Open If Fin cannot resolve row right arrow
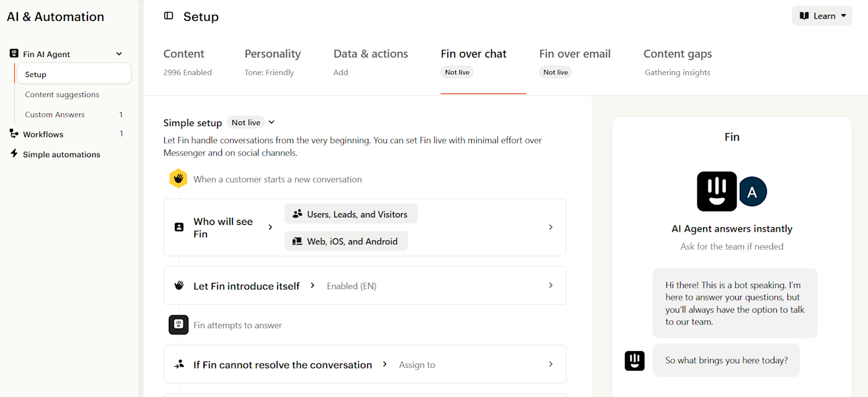 pos(551,364)
